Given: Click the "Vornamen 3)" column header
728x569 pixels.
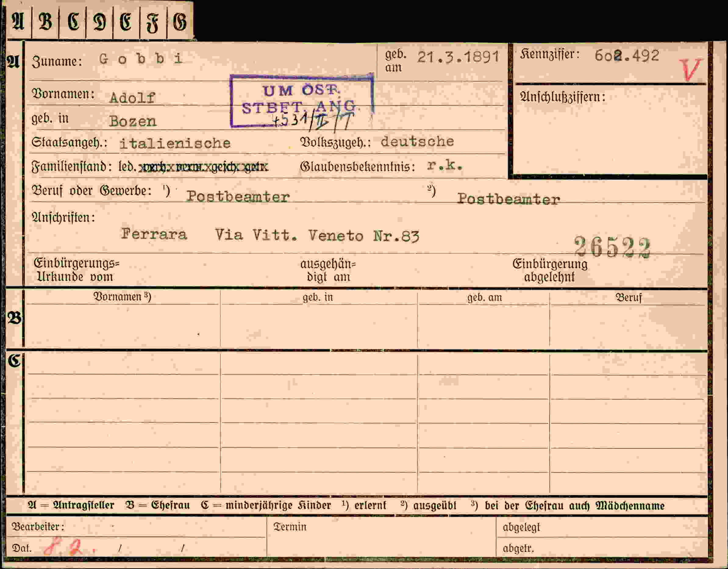Looking at the screenshot, I should 122,297.
